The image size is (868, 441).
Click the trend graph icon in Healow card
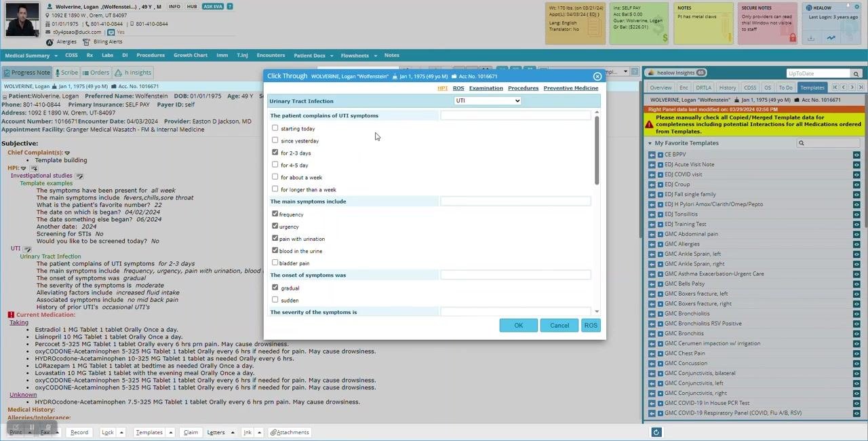pyautogui.click(x=831, y=38)
